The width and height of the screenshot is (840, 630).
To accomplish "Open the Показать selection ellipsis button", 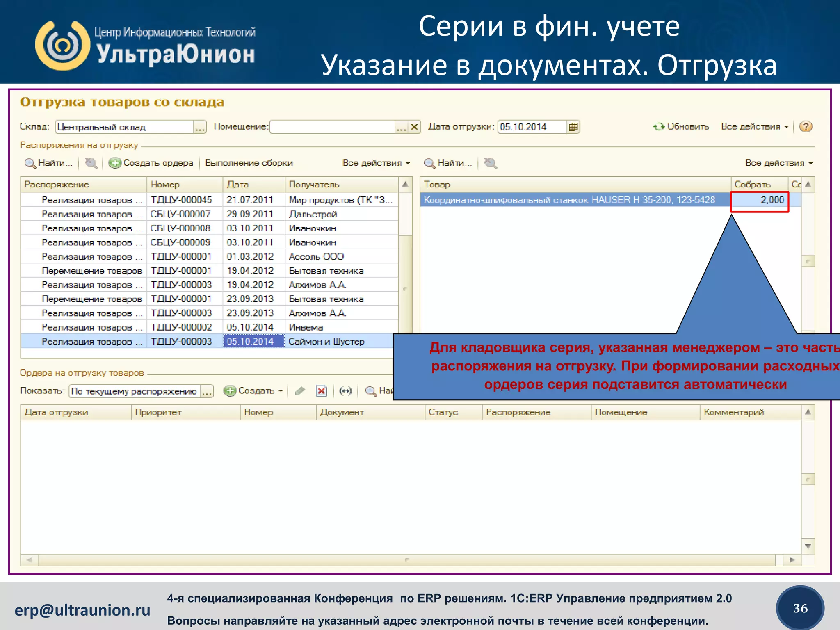I will click(x=207, y=391).
